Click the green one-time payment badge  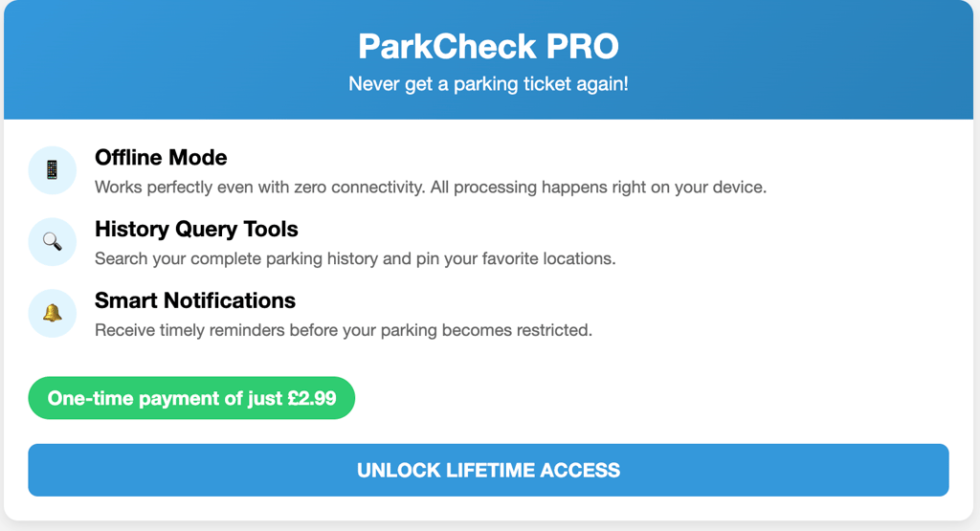[191, 398]
